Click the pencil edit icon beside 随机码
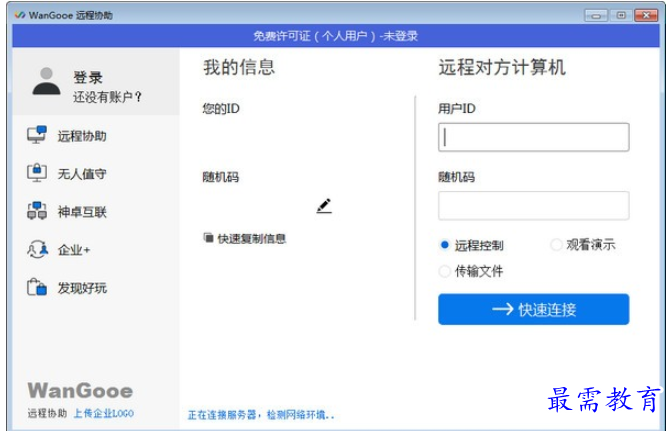The height and width of the screenshot is (431, 669). 324,206
